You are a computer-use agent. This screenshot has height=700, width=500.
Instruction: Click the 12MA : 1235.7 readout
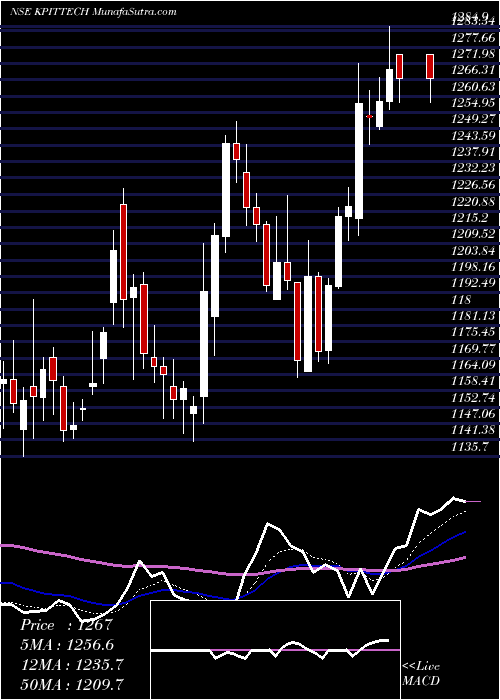pos(72,665)
